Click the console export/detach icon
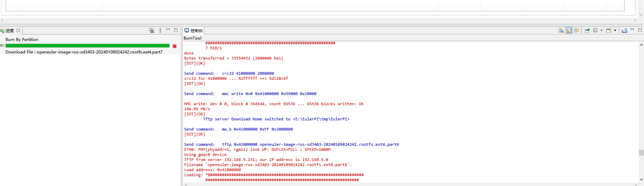 624,30
